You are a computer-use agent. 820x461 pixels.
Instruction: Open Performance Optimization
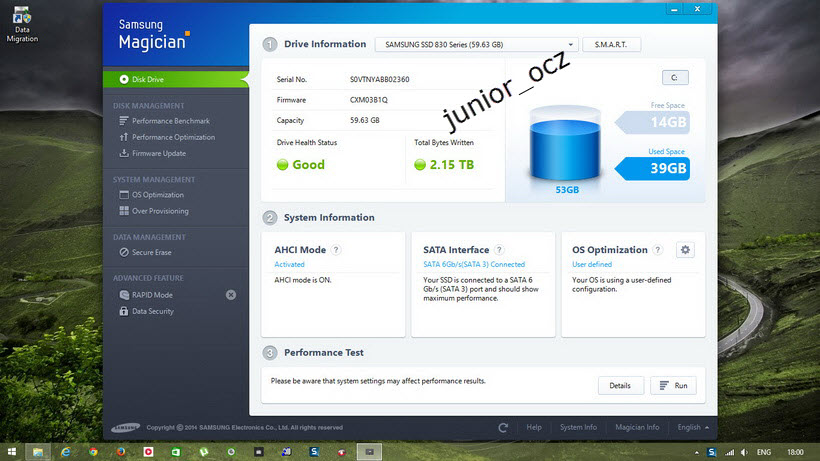[167, 137]
